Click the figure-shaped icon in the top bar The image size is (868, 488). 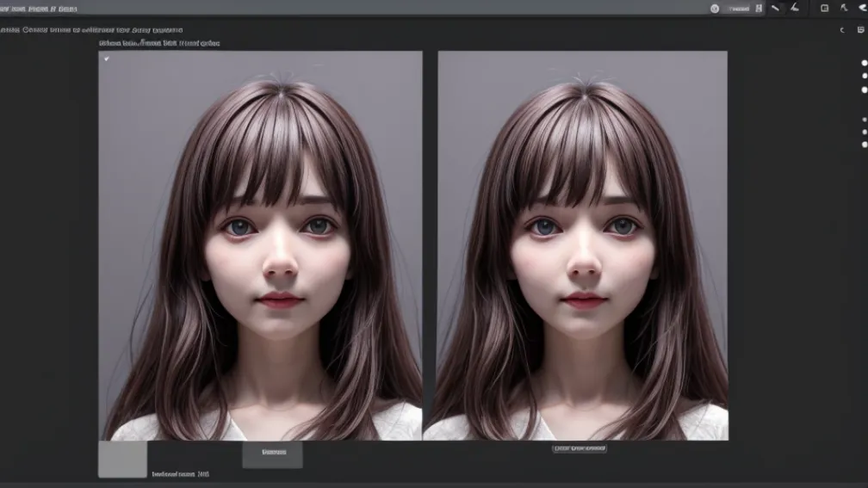(x=844, y=8)
